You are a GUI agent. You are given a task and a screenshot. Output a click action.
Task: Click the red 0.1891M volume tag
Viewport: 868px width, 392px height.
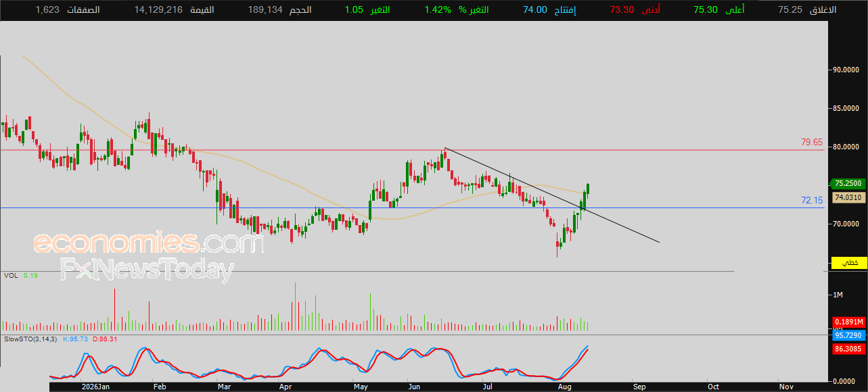click(848, 322)
